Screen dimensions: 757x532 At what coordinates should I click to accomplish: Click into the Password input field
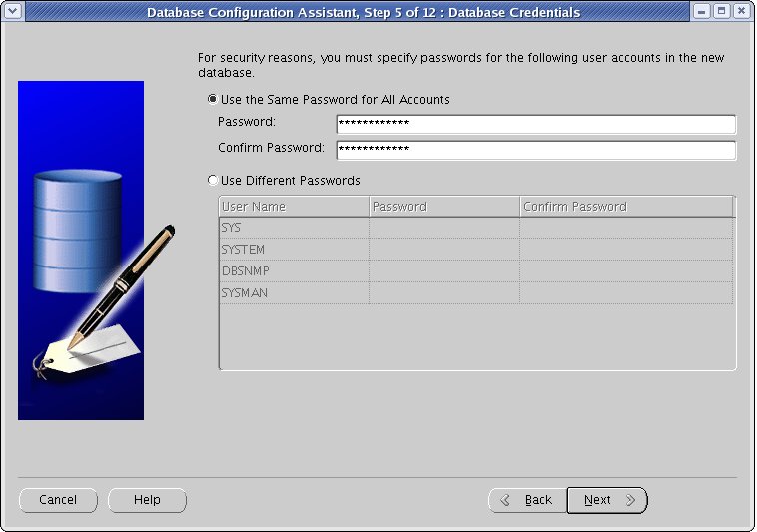click(535, 124)
